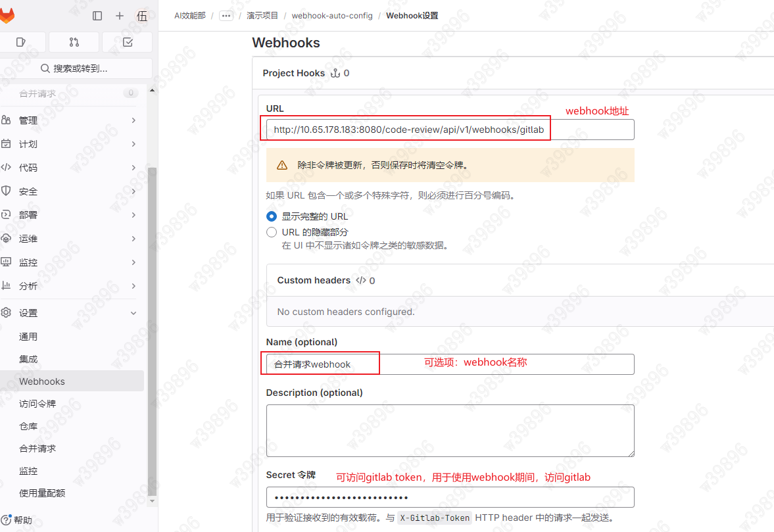Image resolution: width=774 pixels, height=532 pixels.
Task: Toggle the sidebar panel icon
Action: click(x=97, y=16)
